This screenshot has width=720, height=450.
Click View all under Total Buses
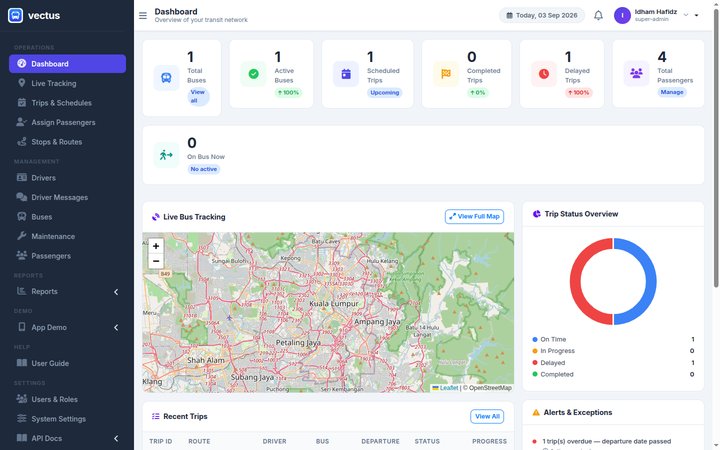click(x=198, y=96)
